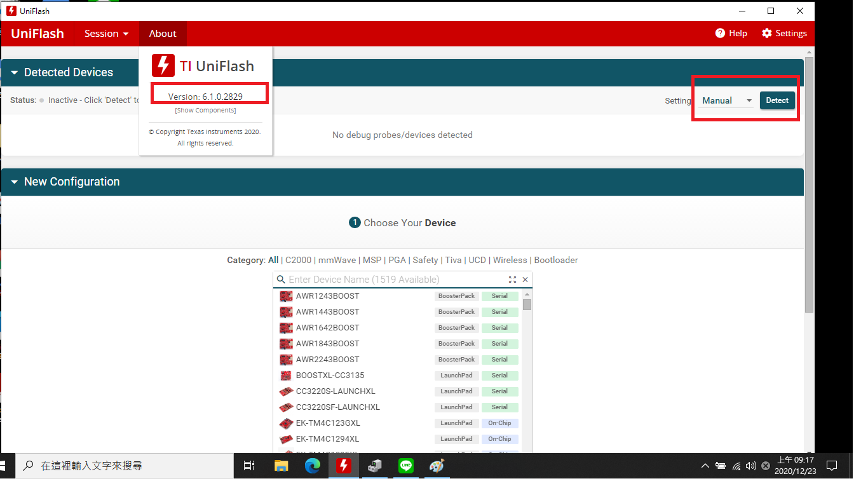Click the device list scrollbar thumb
Screen dimensions: 868x488
527,304
